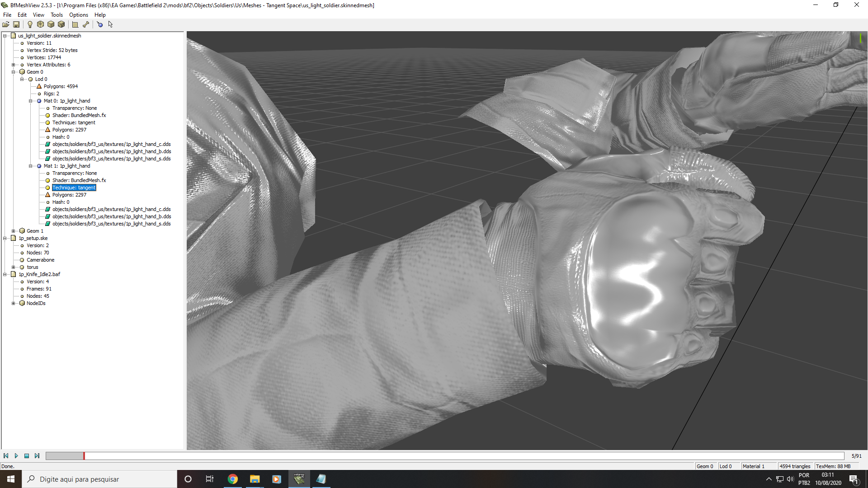The image size is (868, 488).
Task: Click the taskbar search box
Action: pos(99,479)
